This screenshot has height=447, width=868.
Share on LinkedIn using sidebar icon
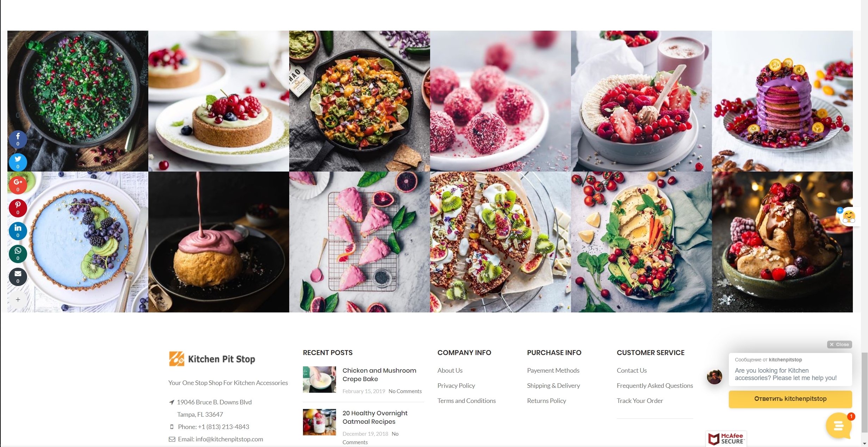point(18,231)
